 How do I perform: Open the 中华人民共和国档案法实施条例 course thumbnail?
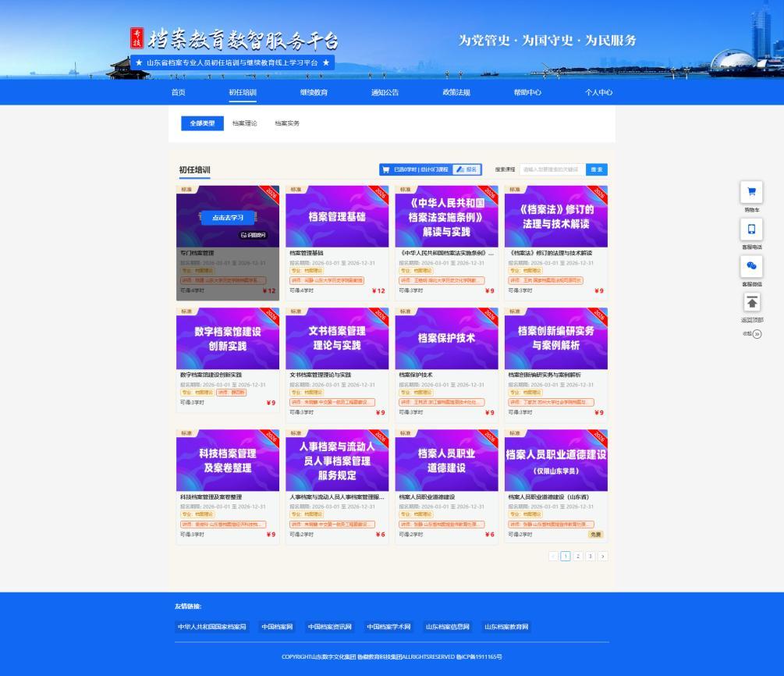(446, 217)
